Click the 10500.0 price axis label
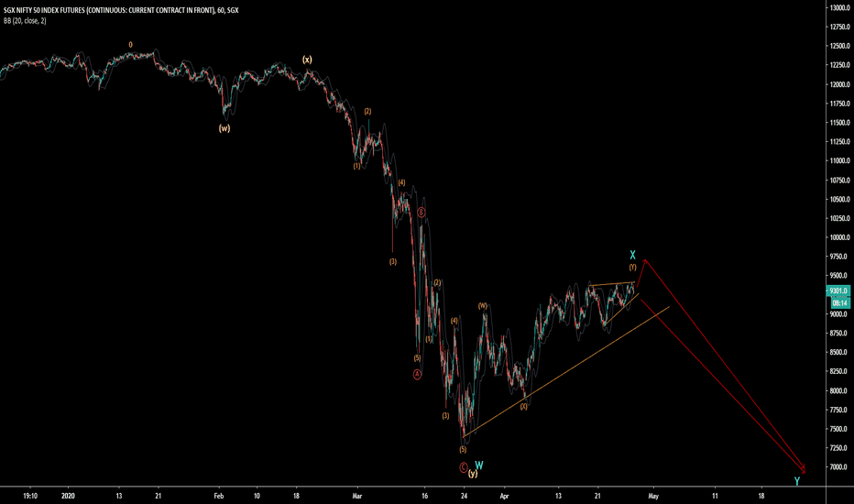The height and width of the screenshot is (504, 854). 841,200
